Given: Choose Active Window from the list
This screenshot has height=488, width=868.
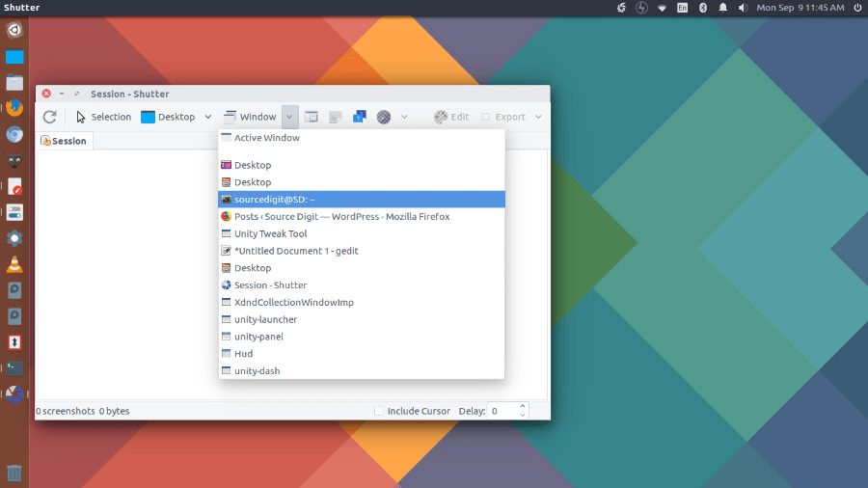Looking at the screenshot, I should [362, 138].
